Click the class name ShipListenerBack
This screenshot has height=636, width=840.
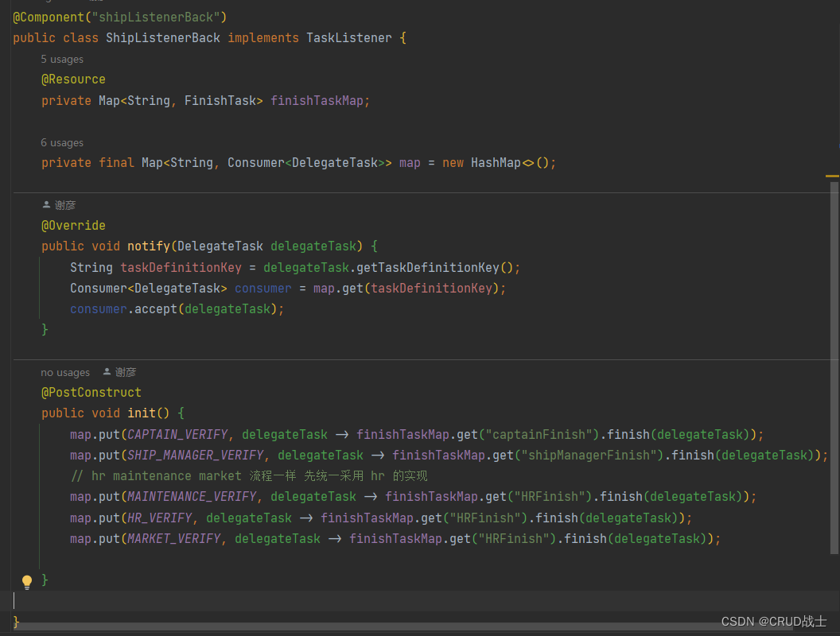coord(163,38)
